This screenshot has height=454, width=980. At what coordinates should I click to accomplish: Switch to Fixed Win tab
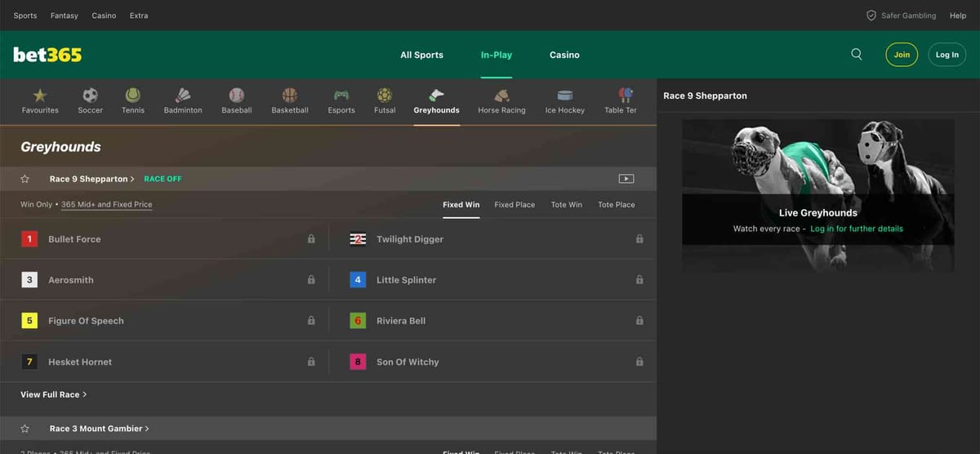point(461,205)
